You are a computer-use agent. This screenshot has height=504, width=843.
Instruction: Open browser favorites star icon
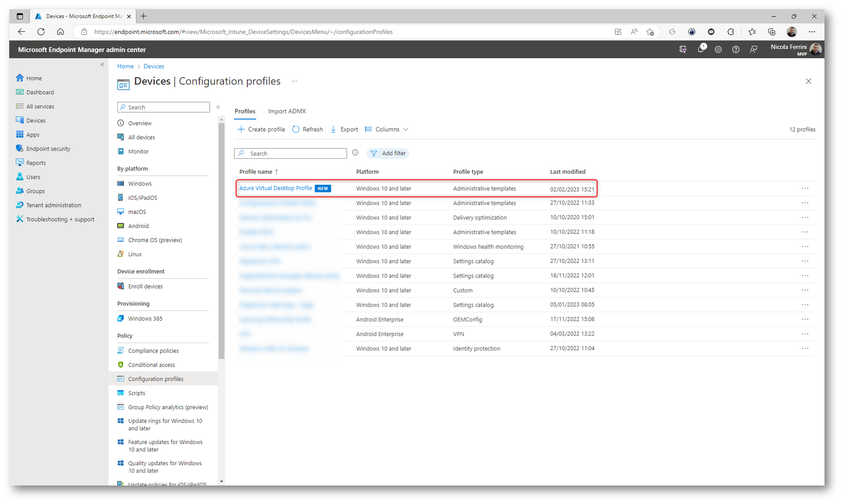[752, 32]
